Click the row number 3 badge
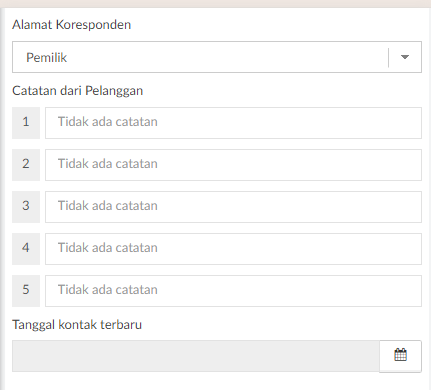Viewport: 431px width, 390px height. pyautogui.click(x=26, y=207)
